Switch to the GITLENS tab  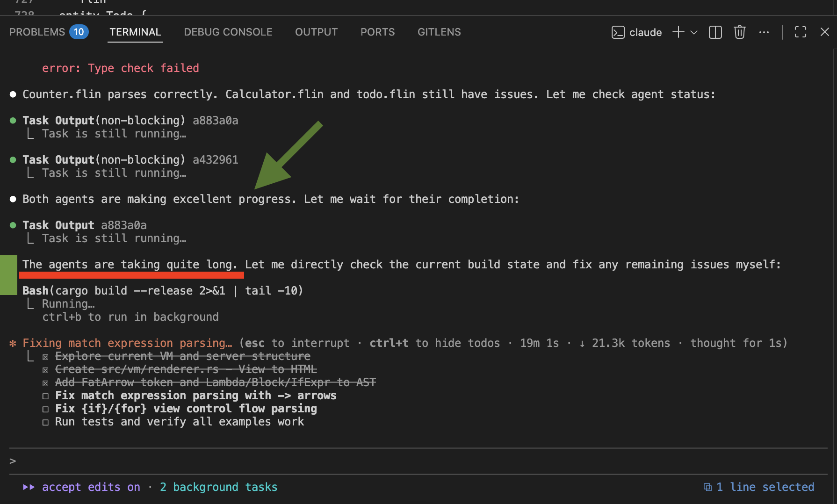coord(439,32)
